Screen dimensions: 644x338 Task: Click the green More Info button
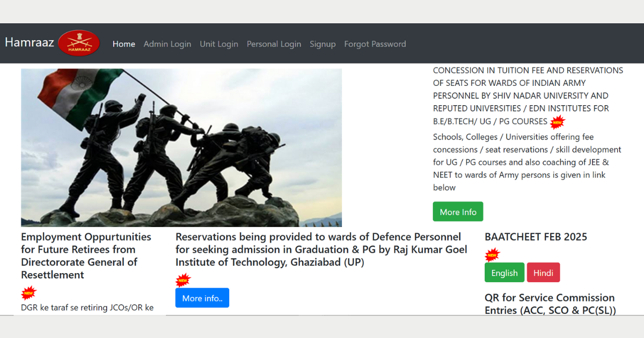[458, 212]
